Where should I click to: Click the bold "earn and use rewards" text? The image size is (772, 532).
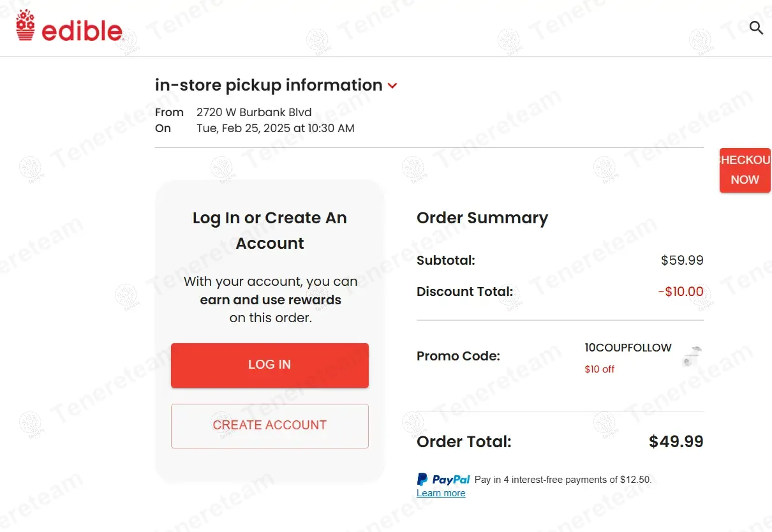271,300
